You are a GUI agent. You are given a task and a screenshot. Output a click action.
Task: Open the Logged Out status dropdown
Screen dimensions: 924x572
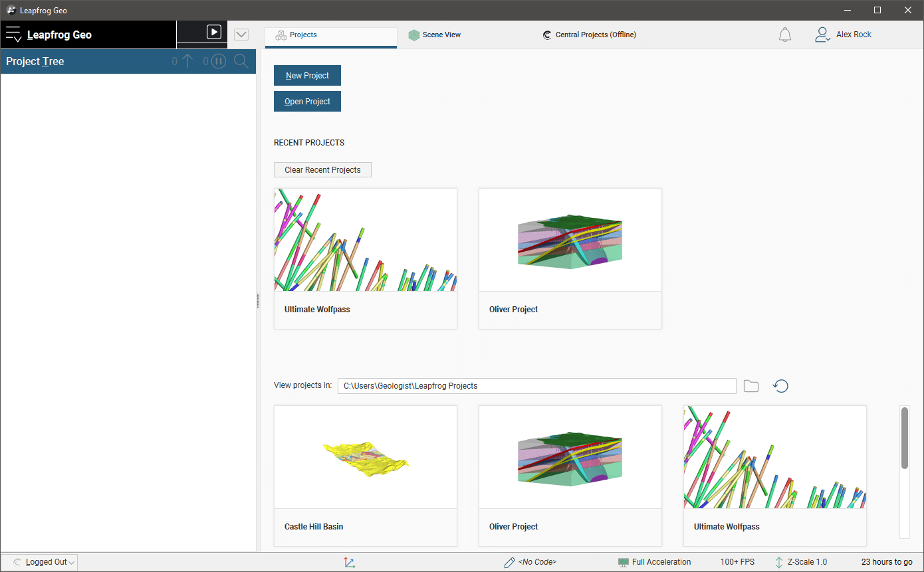[45, 562]
